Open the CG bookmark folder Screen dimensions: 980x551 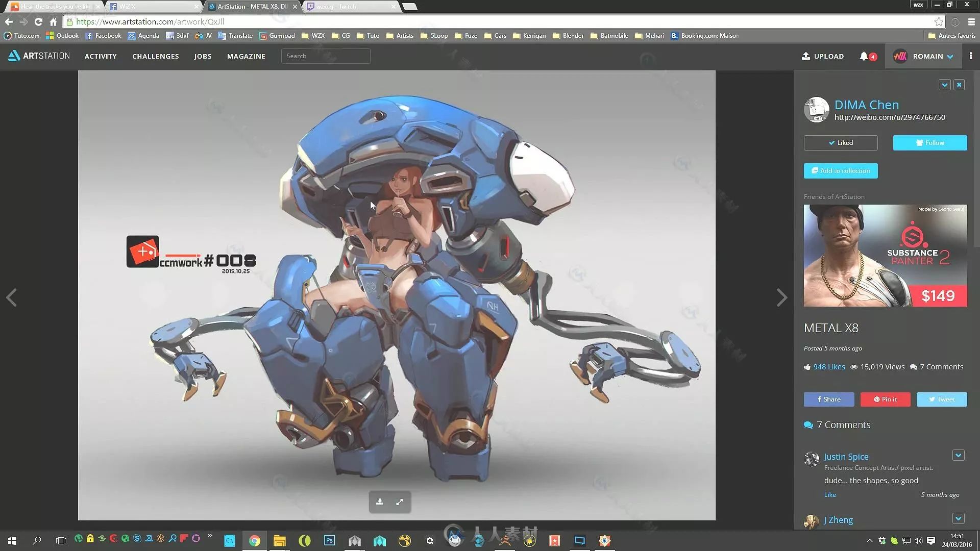pos(340,36)
